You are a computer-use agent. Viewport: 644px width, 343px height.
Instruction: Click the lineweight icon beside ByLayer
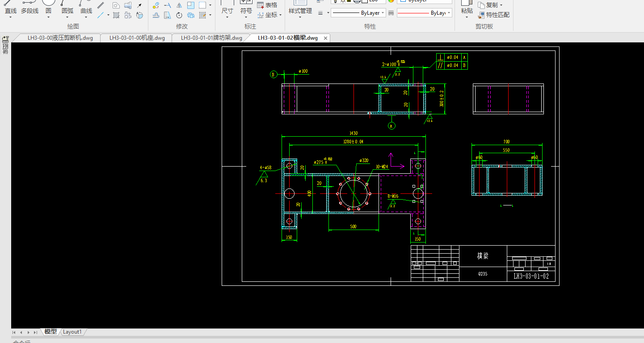click(x=391, y=13)
